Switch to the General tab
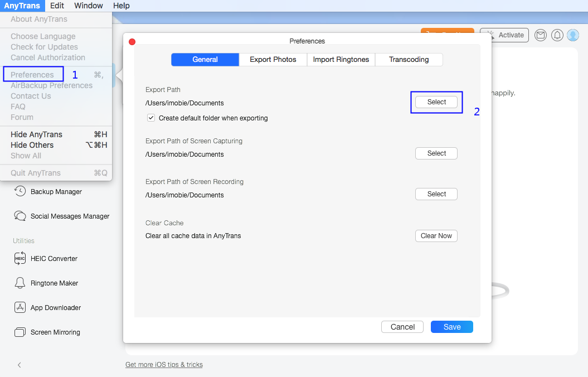588x377 pixels. tap(205, 60)
